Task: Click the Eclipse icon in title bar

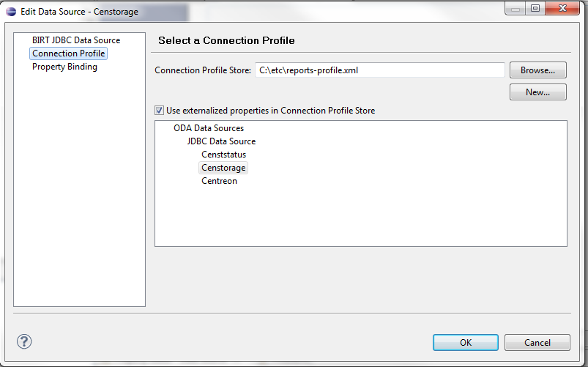Action: coord(11,12)
